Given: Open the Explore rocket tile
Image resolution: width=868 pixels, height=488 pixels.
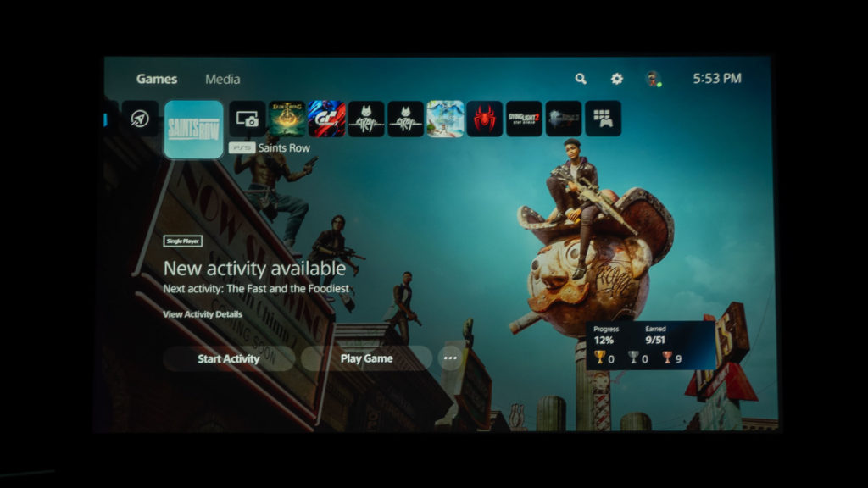Looking at the screenshot, I should [140, 119].
